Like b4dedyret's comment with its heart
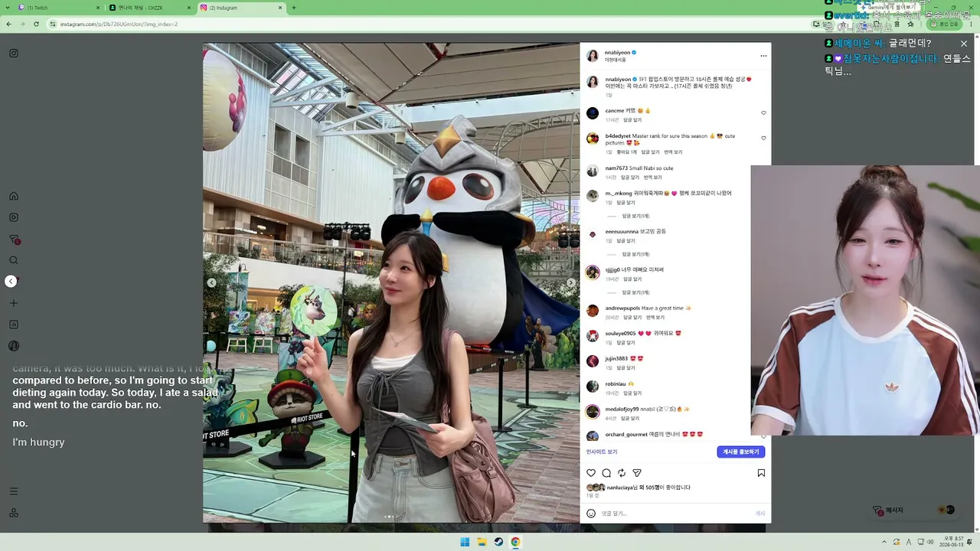980x551 pixels. [x=763, y=139]
